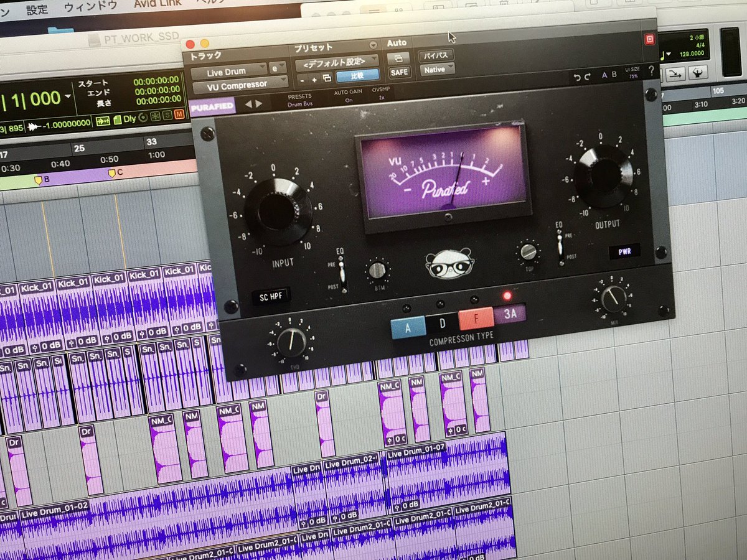Click the red target button in plugin header
The width and height of the screenshot is (747, 560).
click(649, 39)
